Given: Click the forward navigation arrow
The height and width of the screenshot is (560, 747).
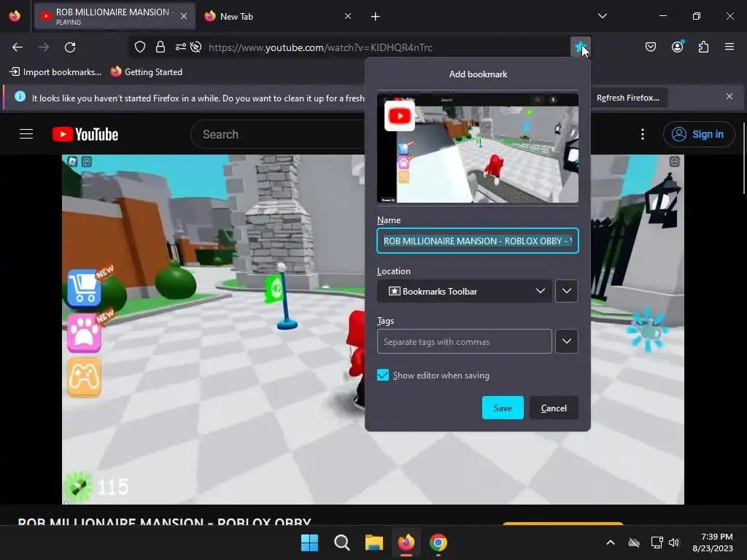Looking at the screenshot, I should point(44,47).
